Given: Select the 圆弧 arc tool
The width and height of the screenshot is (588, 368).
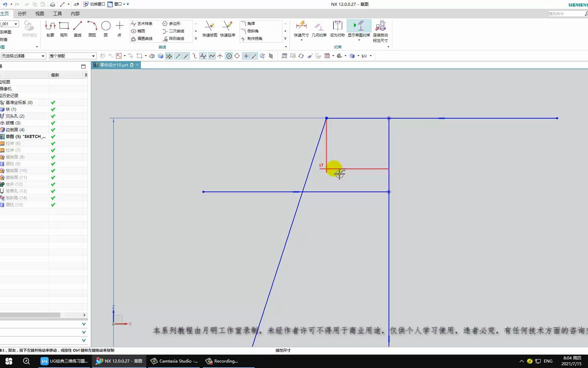Looking at the screenshot, I should [92, 29].
